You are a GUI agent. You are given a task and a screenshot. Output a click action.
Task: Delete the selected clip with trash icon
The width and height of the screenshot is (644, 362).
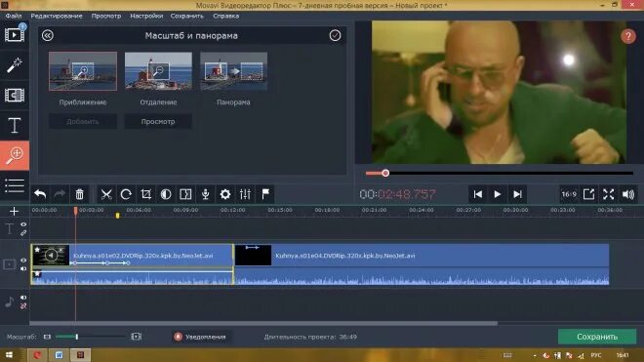click(79, 194)
